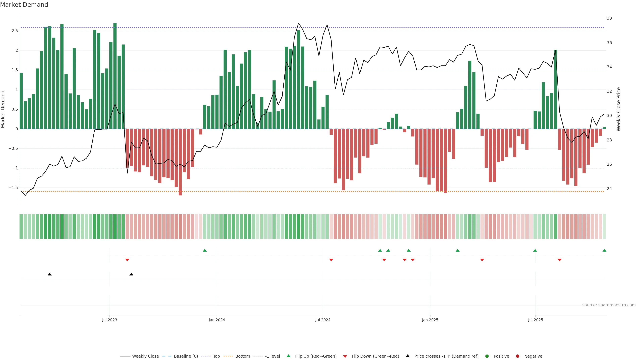Click first green heatmap strip cell
This screenshot has height=362, width=644.
tap(21, 226)
